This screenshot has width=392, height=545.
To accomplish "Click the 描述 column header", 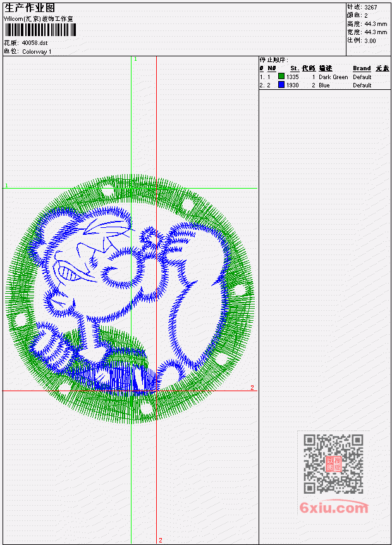I will point(326,68).
